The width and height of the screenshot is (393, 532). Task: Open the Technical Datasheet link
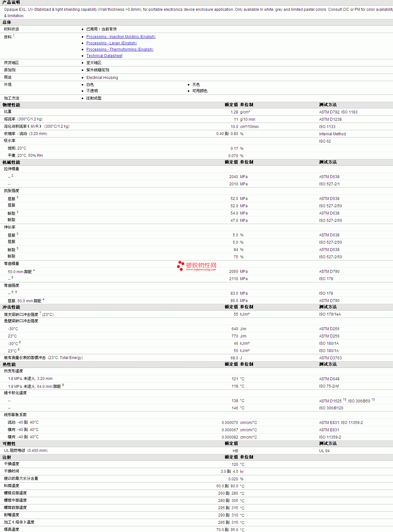click(104, 56)
